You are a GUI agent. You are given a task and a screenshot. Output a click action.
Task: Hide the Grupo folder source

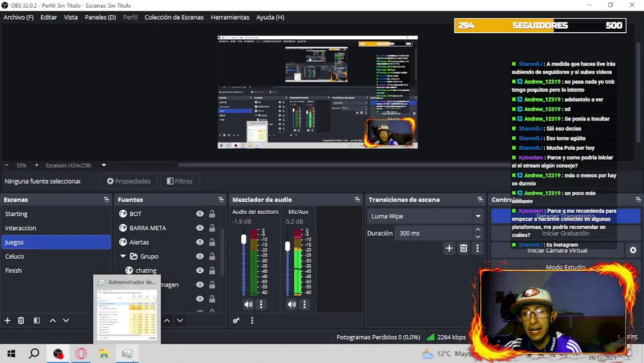[x=200, y=256]
